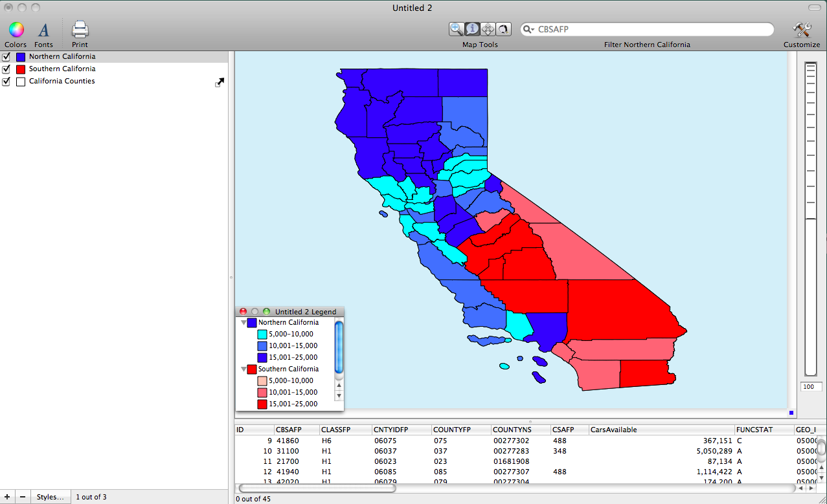The image size is (827, 504).
Task: Toggle the Southern California layer checkbox
Action: (6, 69)
